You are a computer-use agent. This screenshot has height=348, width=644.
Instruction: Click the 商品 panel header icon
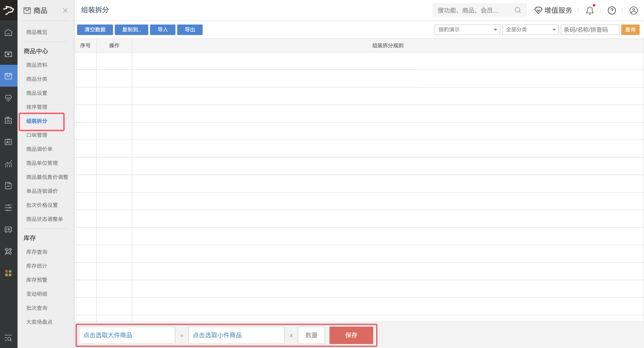[27, 11]
